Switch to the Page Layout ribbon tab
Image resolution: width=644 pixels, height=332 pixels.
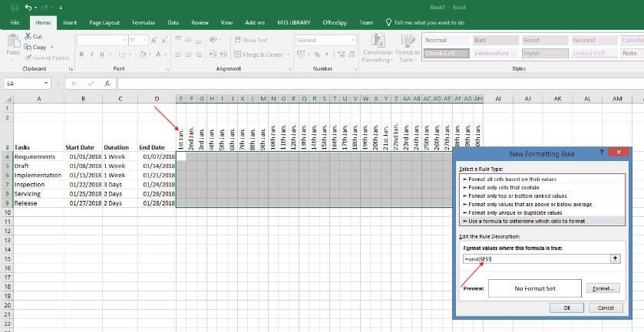104,23
